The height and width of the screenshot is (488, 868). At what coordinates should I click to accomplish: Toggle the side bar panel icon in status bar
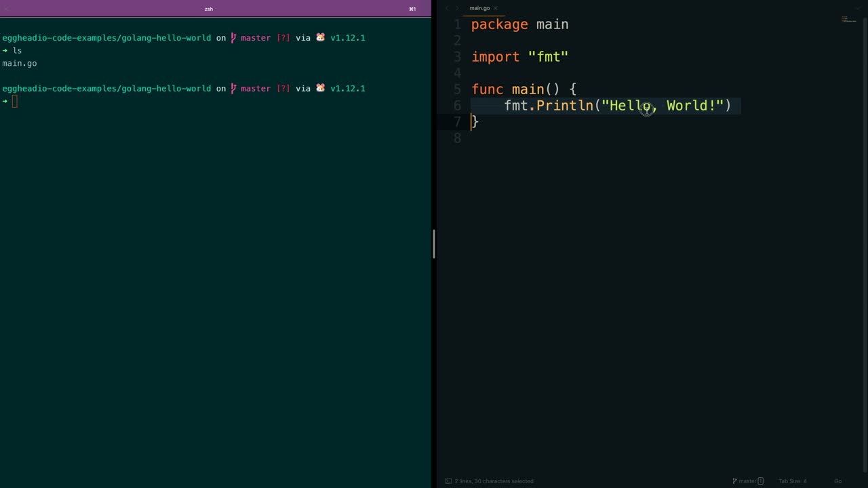[448, 481]
